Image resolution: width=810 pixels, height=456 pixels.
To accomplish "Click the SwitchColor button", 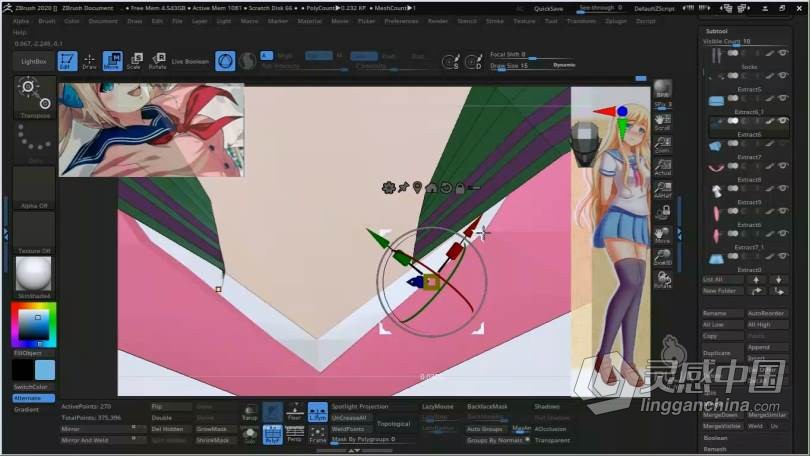I will 30,387.
